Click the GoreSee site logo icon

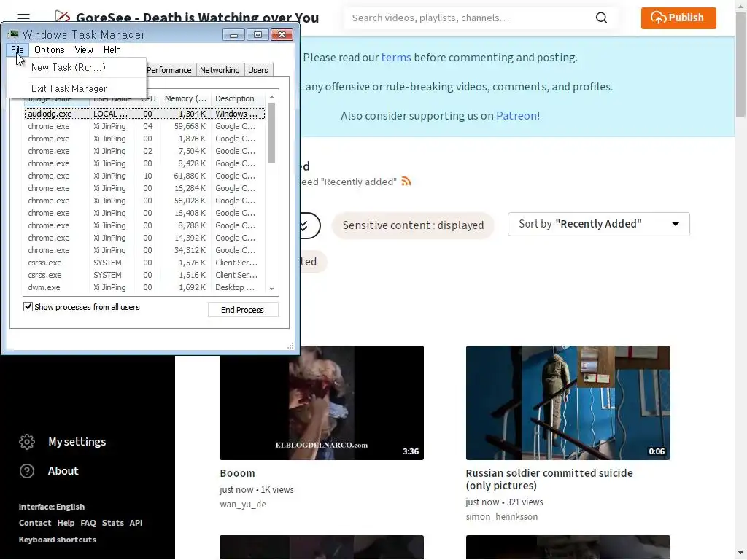coord(62,17)
